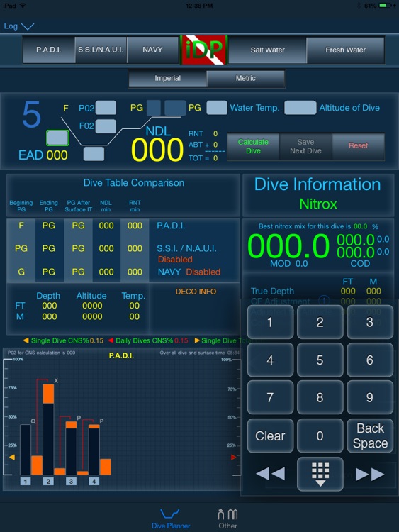Tap the bottom depth input box
Image resolution: width=399 pixels, height=532 pixels.
[94, 154]
